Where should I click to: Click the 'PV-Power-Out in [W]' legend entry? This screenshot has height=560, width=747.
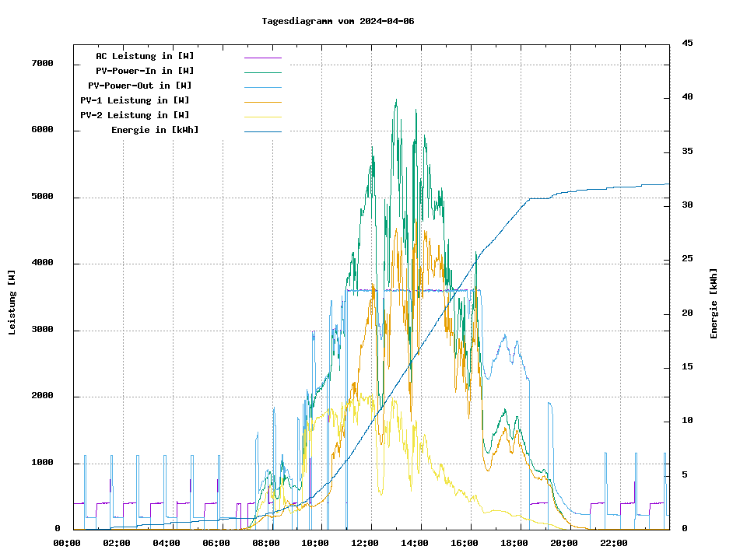(140, 86)
